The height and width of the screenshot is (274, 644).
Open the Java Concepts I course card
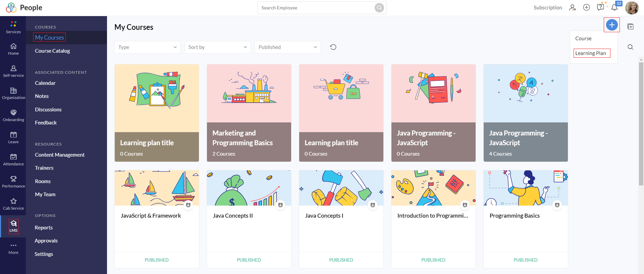click(x=341, y=219)
